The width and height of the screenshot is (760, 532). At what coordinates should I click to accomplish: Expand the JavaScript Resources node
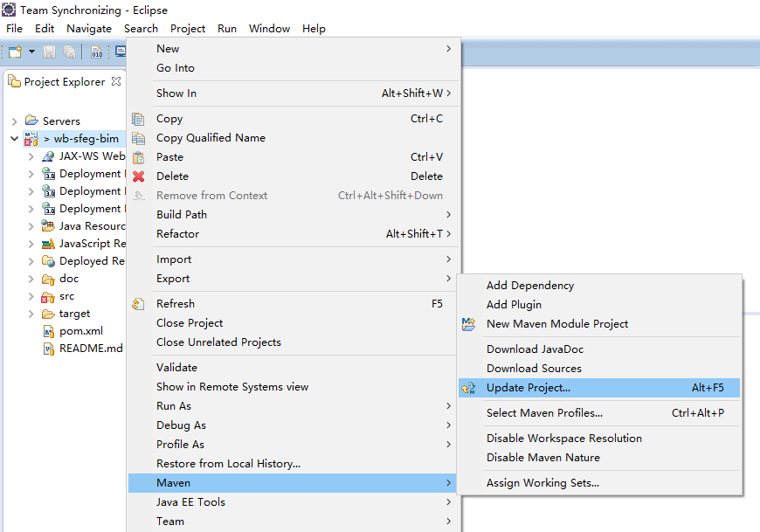(x=31, y=244)
